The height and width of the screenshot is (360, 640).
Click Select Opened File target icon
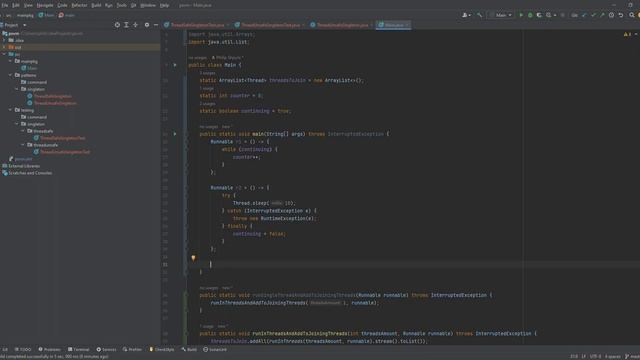tap(117, 25)
